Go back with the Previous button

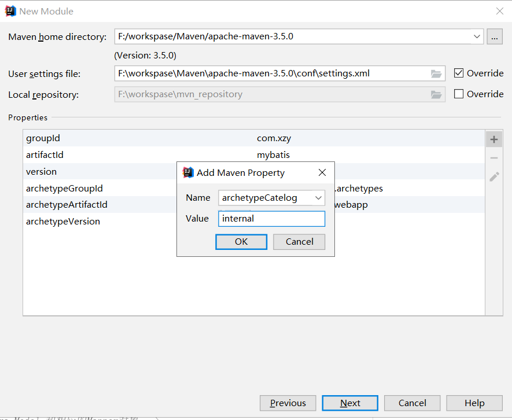(288, 403)
